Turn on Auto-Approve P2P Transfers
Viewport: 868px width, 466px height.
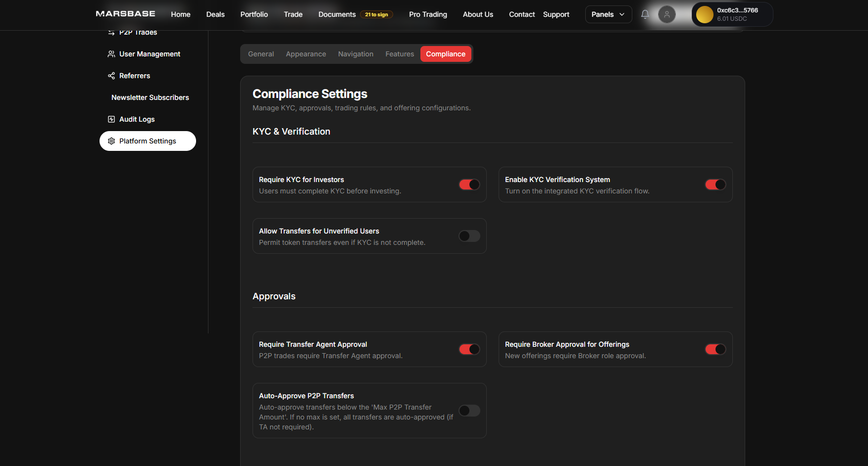[x=469, y=411]
